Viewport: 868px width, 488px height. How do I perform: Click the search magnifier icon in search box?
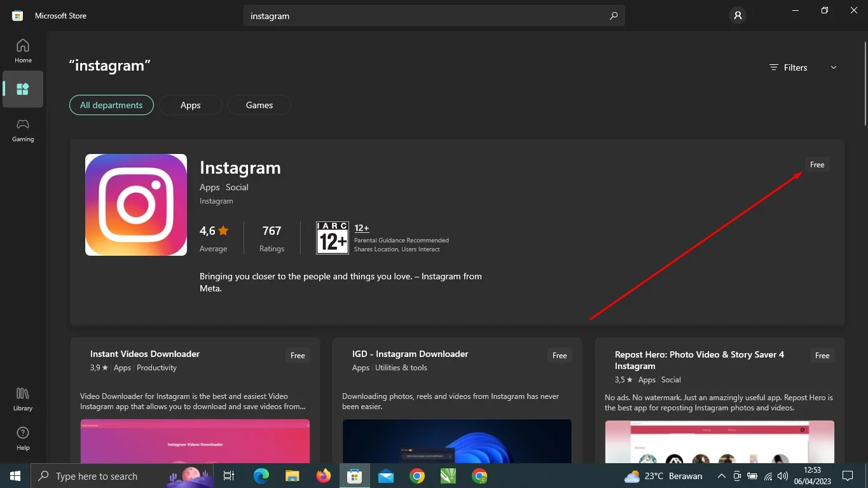point(613,16)
